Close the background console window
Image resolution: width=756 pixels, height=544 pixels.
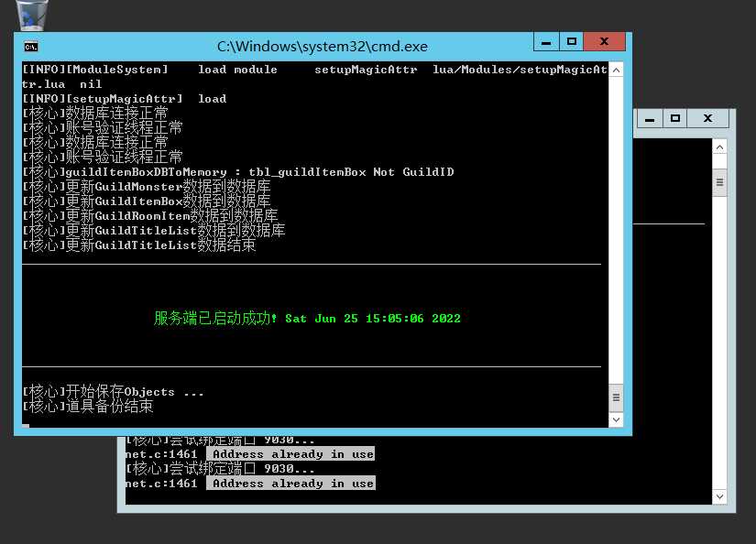(707, 118)
